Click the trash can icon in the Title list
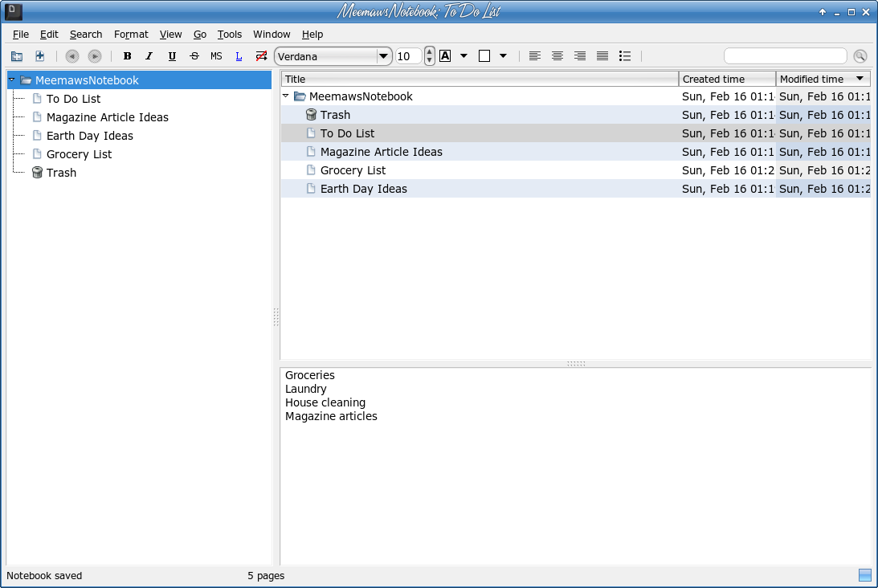 (x=311, y=115)
